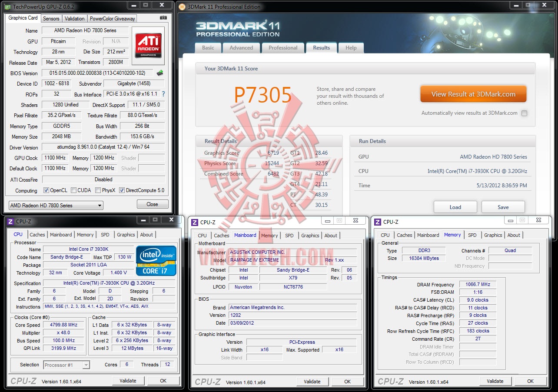
Task: Click the Core Speed value 4799.88 MHz
Action: click(x=64, y=325)
